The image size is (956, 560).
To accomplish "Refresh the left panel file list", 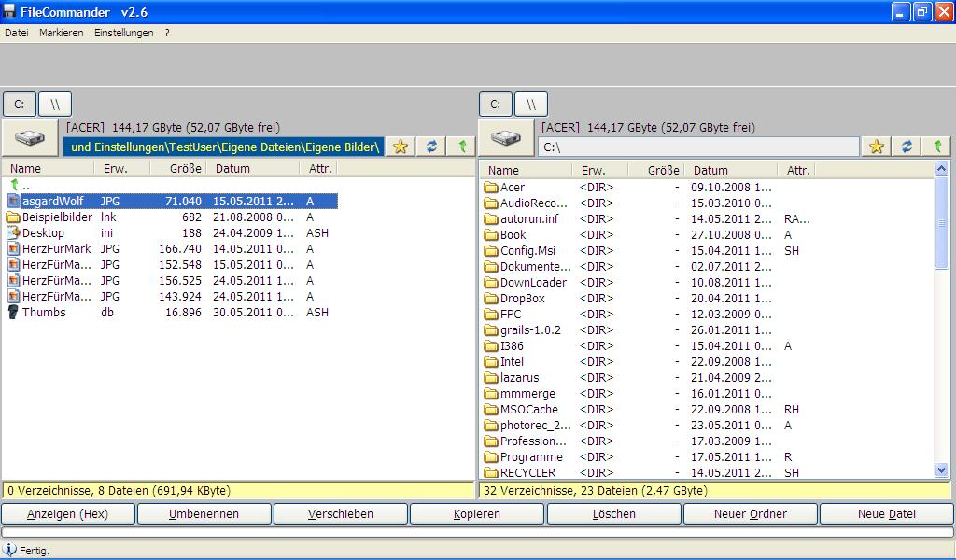I will coord(431,147).
